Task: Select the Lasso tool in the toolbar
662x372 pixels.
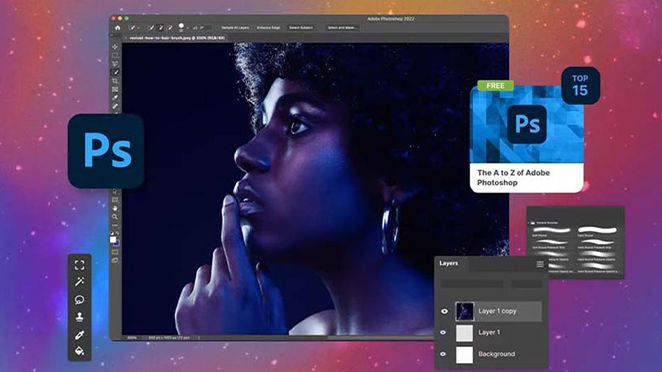Action: [115, 64]
